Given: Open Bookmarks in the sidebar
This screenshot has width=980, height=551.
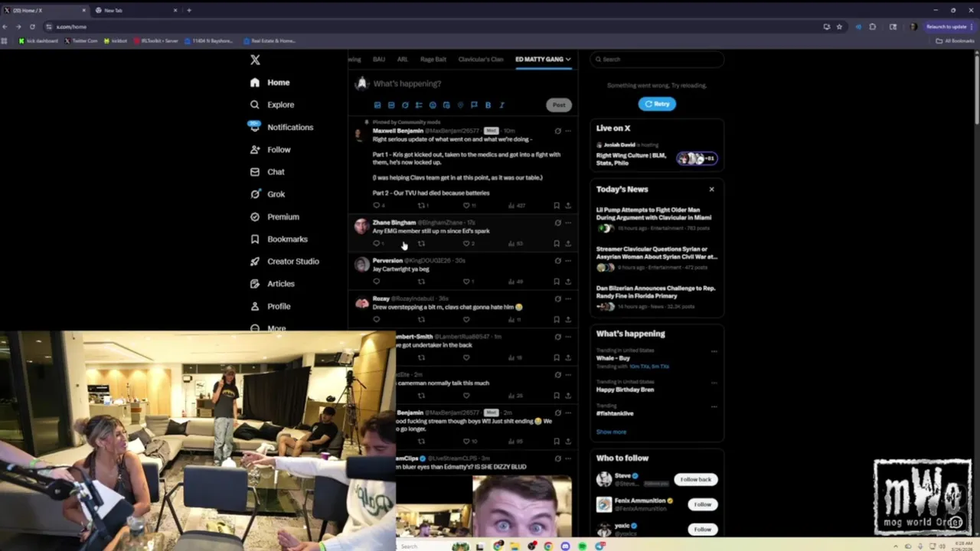Looking at the screenshot, I should 279,239.
